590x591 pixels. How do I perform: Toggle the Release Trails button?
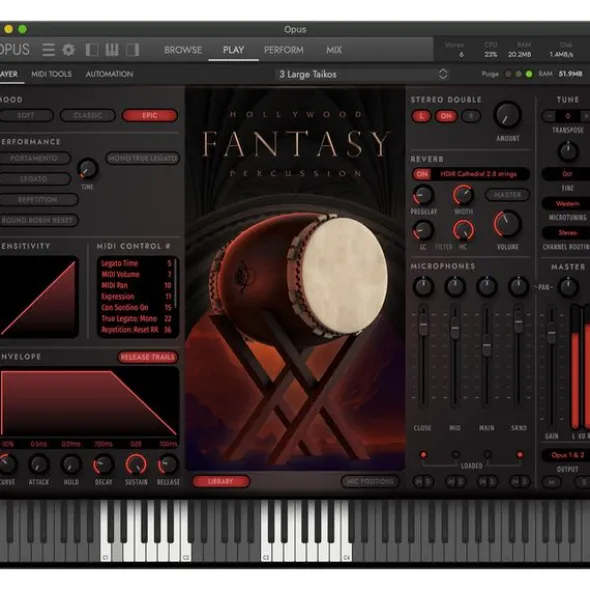pos(148,357)
